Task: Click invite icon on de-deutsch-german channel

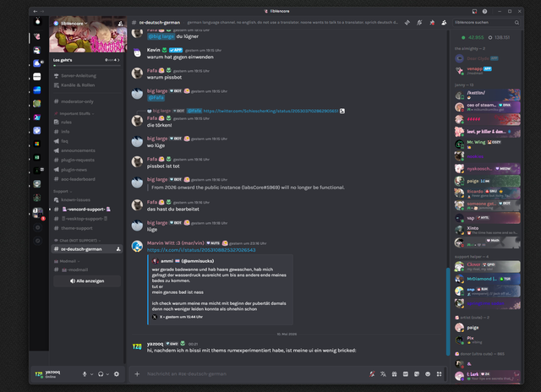Action: (x=118, y=249)
